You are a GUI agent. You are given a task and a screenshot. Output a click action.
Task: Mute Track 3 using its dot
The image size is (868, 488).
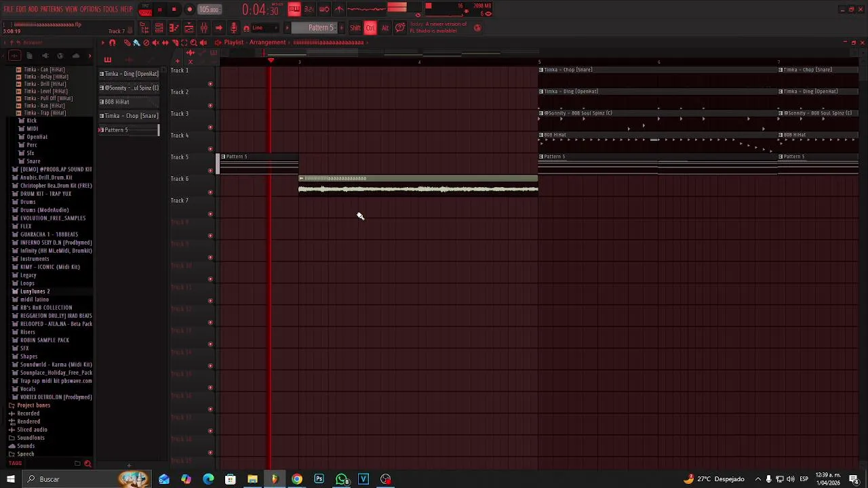click(210, 127)
